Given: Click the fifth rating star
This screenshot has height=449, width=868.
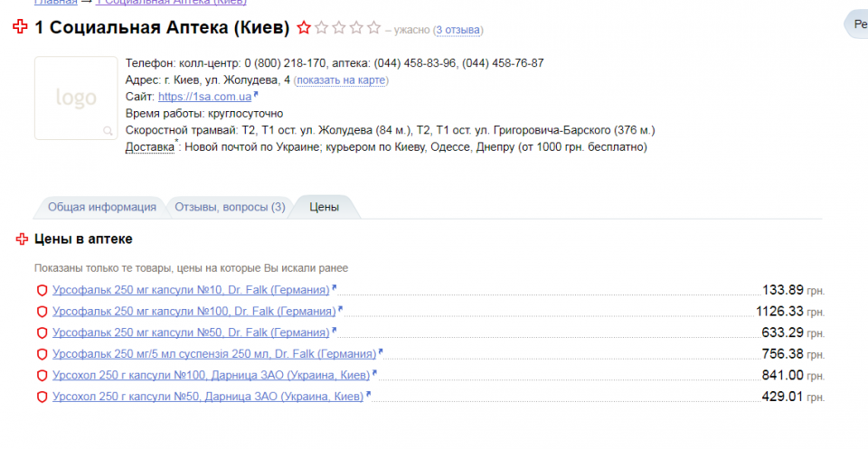Looking at the screenshot, I should point(373,28).
